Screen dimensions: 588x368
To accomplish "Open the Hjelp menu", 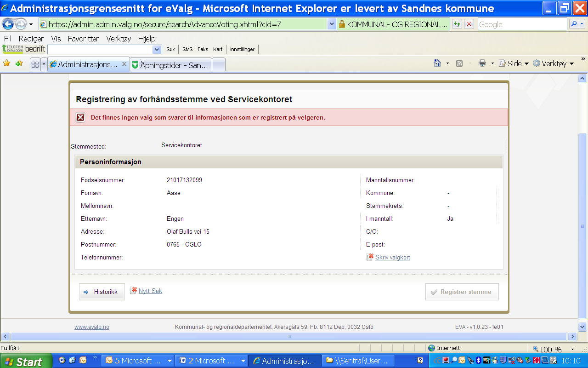I will 147,39.
